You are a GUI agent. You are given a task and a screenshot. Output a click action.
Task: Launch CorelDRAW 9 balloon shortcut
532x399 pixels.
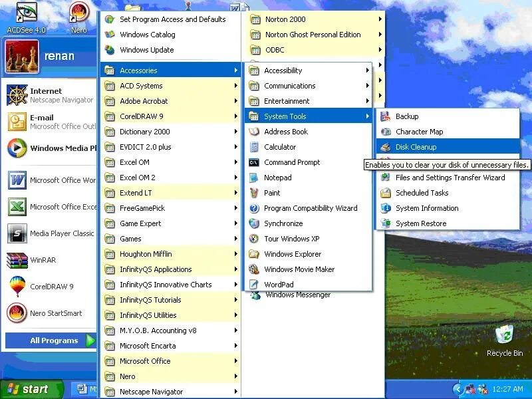point(51,287)
